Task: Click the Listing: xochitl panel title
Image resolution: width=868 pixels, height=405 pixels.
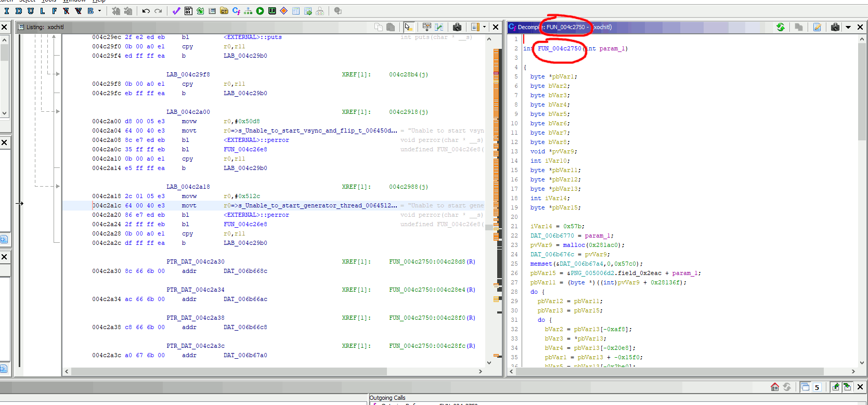Action: [45, 27]
